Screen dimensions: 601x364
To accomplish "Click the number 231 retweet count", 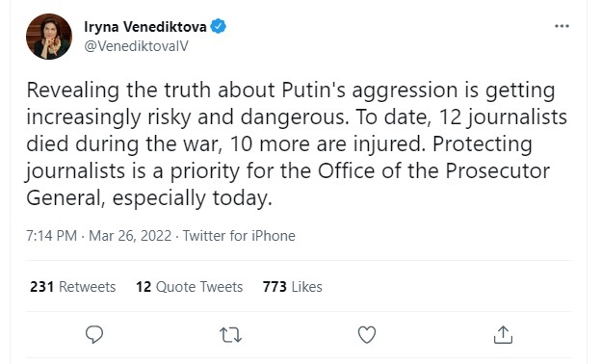I will 41,287.
